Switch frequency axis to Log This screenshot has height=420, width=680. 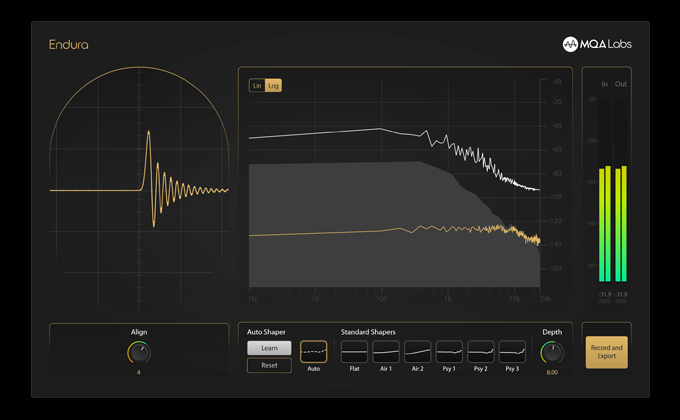(x=273, y=85)
